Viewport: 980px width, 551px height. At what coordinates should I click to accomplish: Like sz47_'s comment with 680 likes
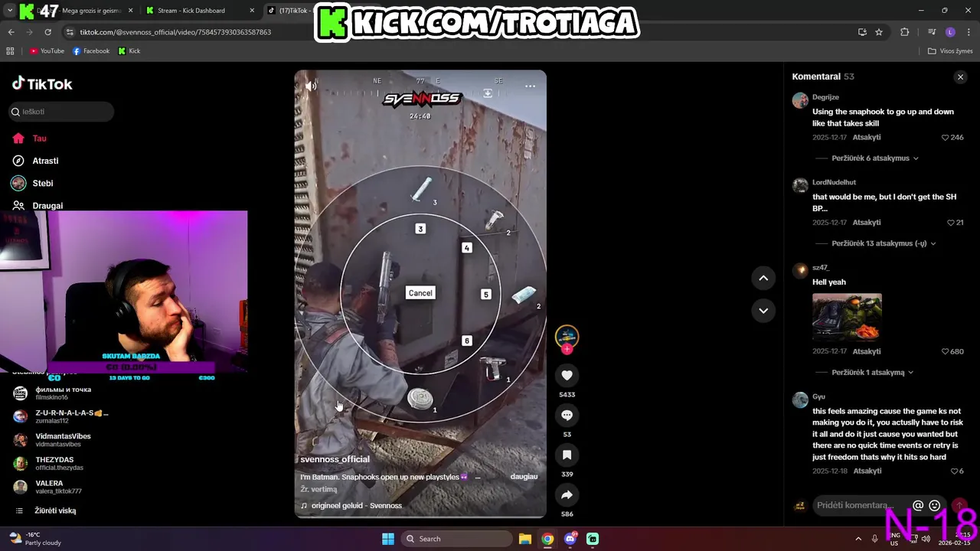point(945,351)
